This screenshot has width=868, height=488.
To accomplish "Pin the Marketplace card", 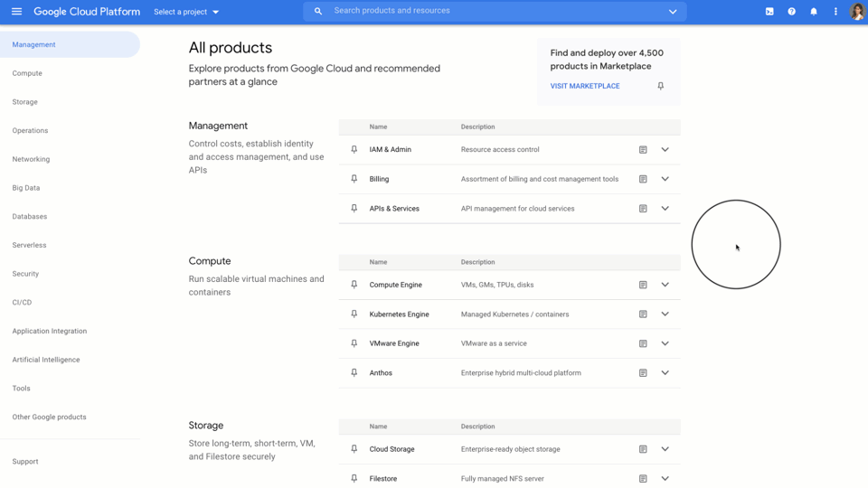I will pyautogui.click(x=660, y=86).
